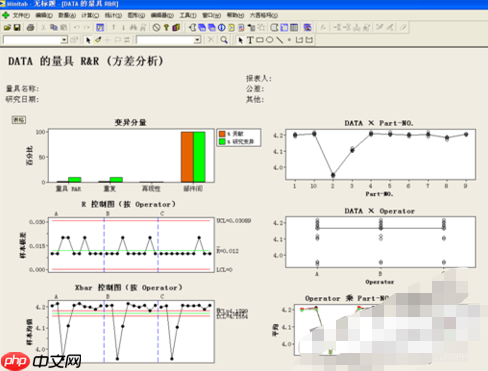Image resolution: width=488 pixels, height=371 pixels.
Task: Click the Show Info circle icon
Action: coord(222,27)
